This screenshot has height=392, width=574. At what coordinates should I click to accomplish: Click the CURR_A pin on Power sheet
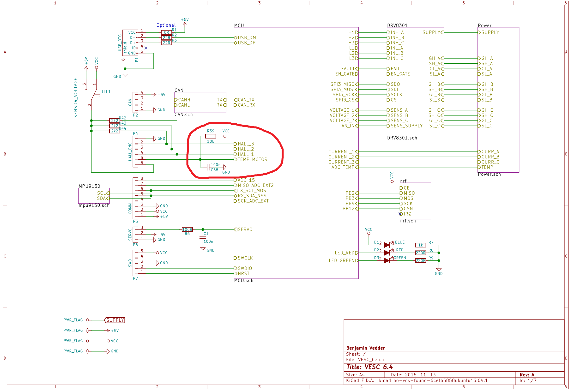(489, 152)
